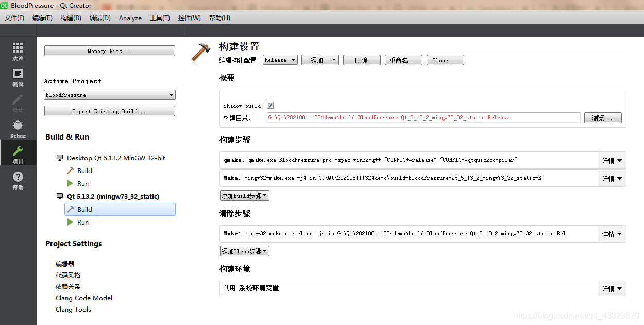Screen dimensions: 644x325
Task: Switch to Debug mode
Action: coord(18,129)
